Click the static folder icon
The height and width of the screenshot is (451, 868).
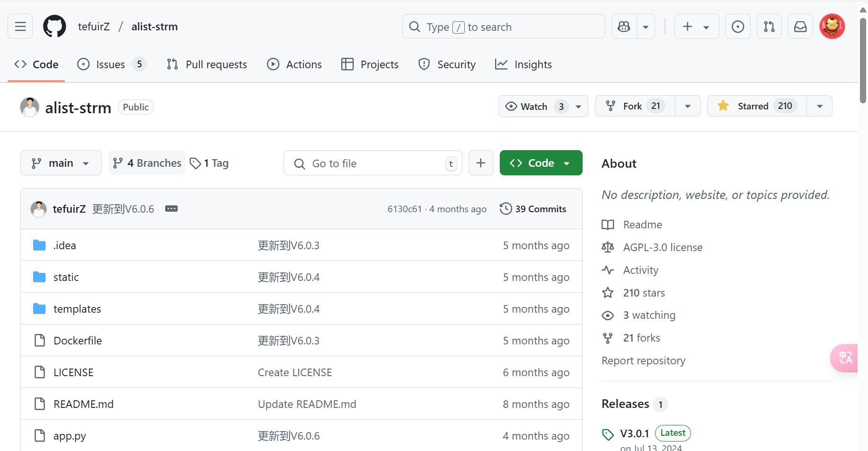tap(39, 277)
